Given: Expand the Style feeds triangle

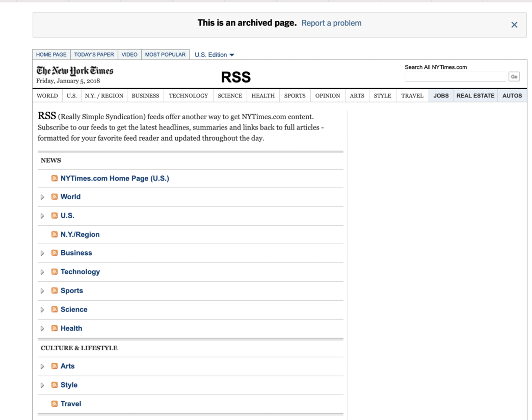Looking at the screenshot, I should pos(42,385).
